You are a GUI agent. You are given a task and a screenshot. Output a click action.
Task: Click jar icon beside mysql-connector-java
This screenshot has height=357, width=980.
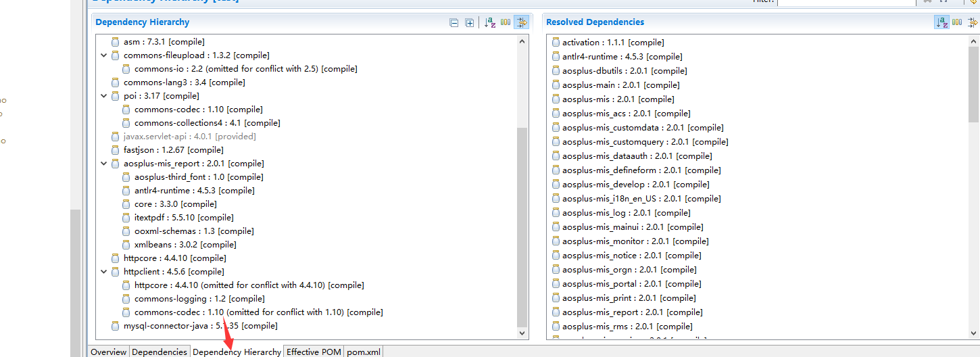[x=115, y=326]
